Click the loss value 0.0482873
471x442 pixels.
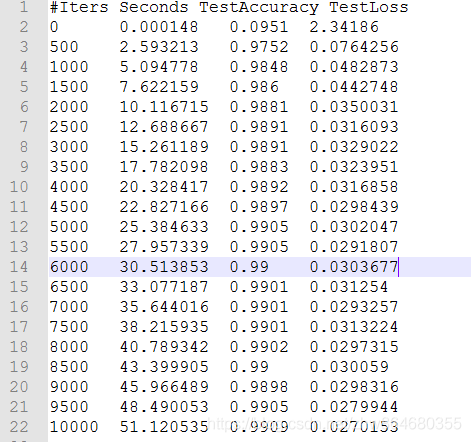pyautogui.click(x=354, y=67)
